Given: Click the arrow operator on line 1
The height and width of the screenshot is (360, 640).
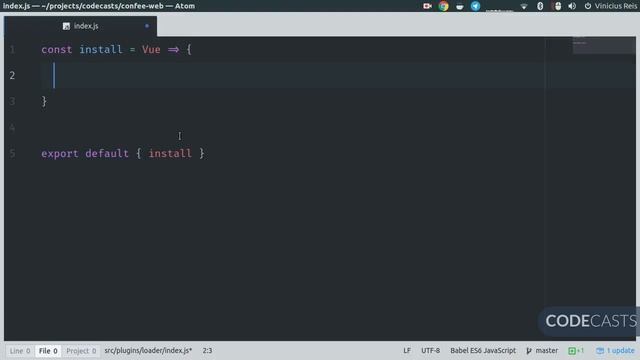Looking at the screenshot, I should pyautogui.click(x=173, y=49).
